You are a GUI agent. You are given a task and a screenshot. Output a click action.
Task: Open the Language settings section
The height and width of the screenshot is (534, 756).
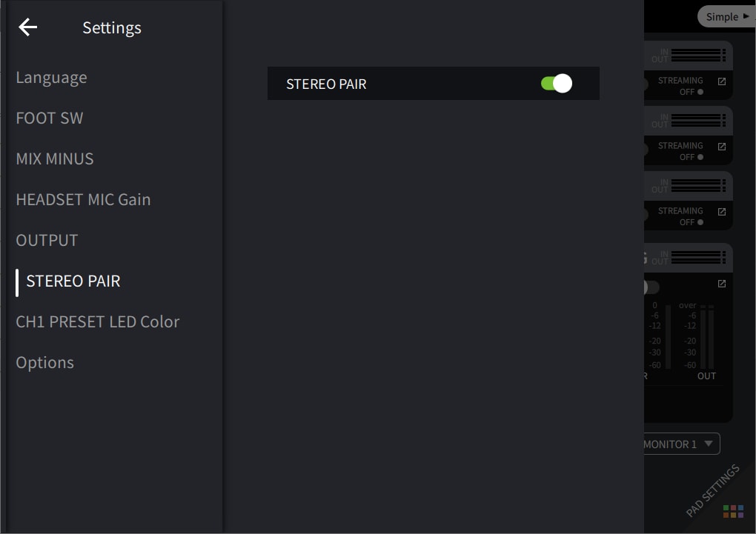[51, 78]
